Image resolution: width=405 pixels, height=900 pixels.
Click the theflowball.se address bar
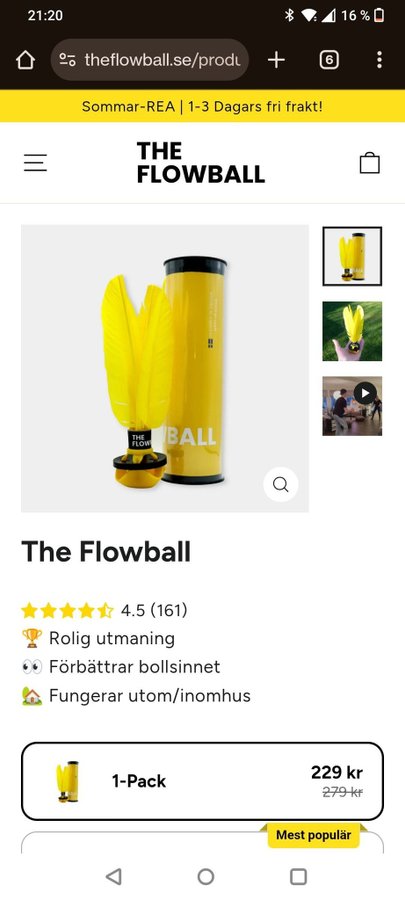(x=150, y=60)
